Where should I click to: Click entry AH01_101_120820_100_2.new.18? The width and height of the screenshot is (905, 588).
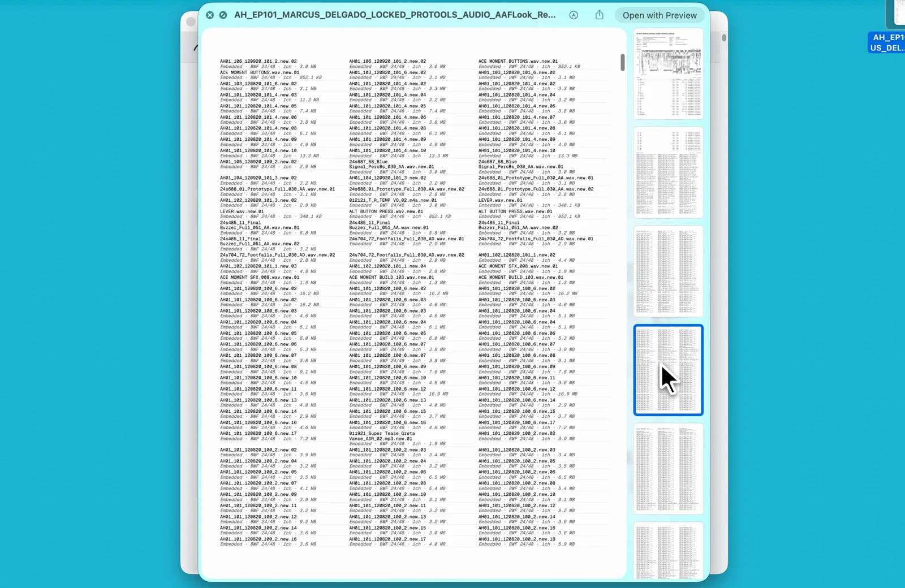coord(516,539)
